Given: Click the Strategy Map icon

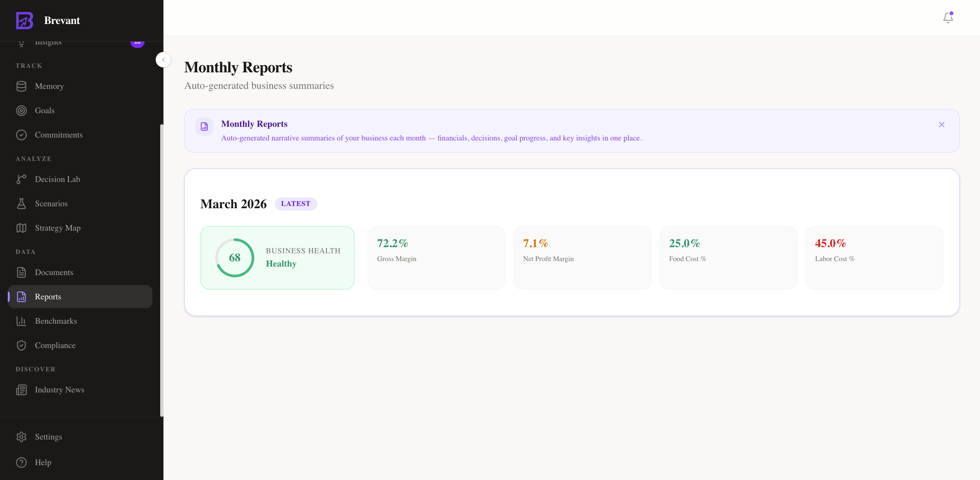Looking at the screenshot, I should [x=21, y=228].
